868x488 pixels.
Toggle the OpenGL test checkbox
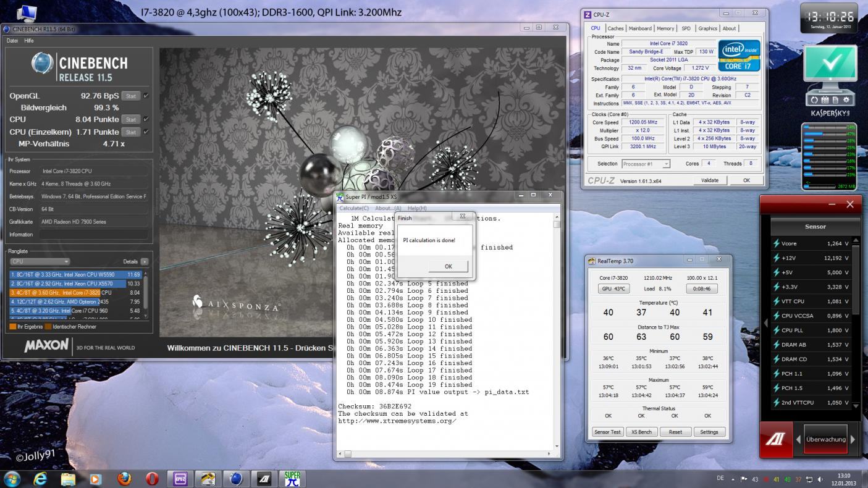click(x=146, y=96)
